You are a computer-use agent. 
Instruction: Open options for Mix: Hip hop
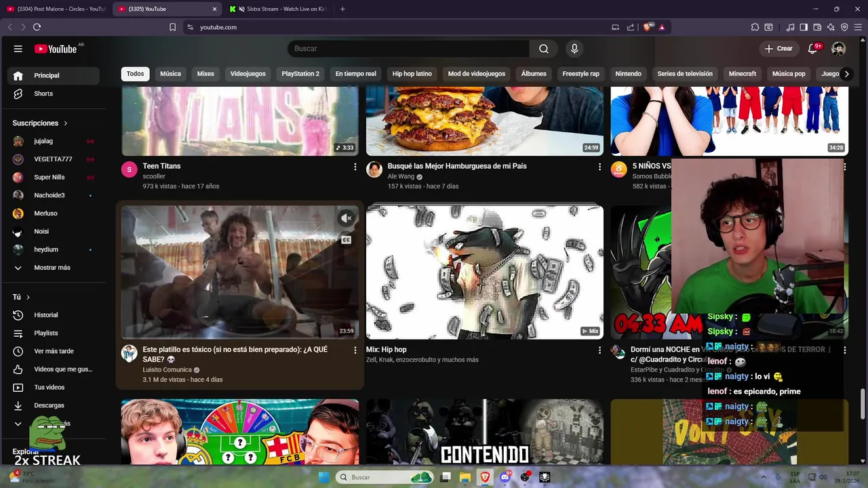599,350
